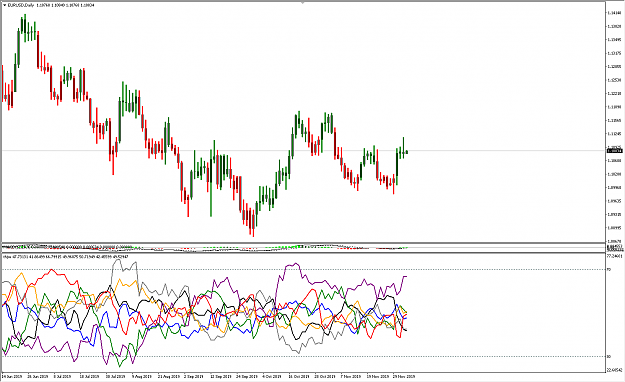Click the '8 Jul 2019' date label
This screenshot has width=625, height=382.
coord(62,376)
